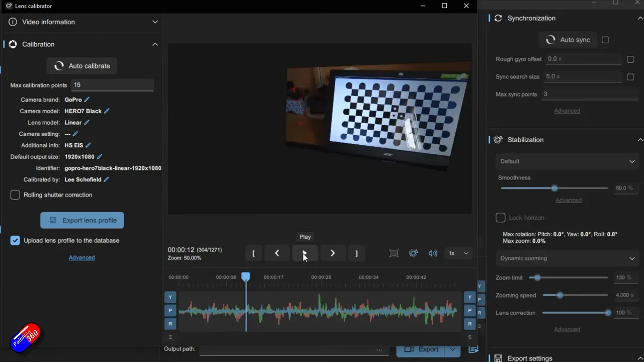Click the Max calibration points input field
Screen dimensions: 644x362
point(112,85)
